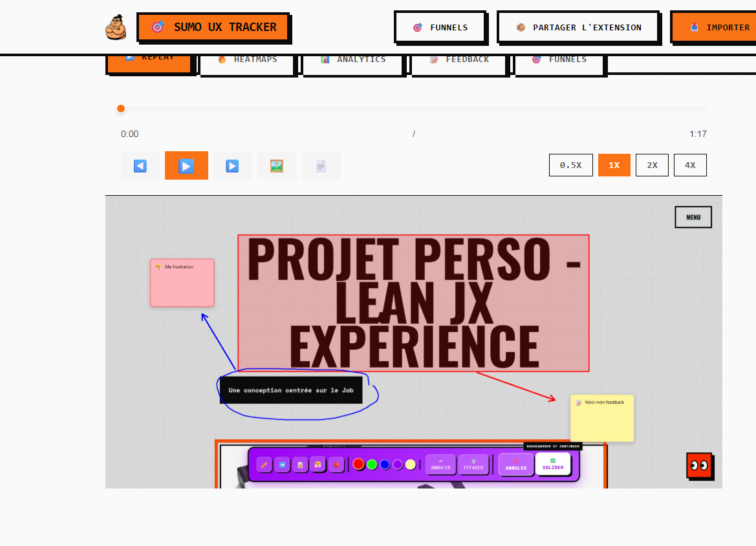Click the document page icon in playback controls

pyautogui.click(x=321, y=165)
